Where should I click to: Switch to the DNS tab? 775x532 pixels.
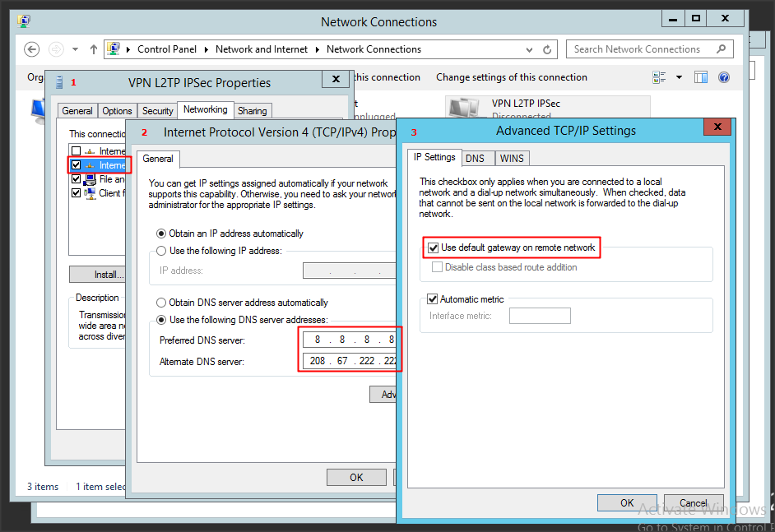pos(475,158)
